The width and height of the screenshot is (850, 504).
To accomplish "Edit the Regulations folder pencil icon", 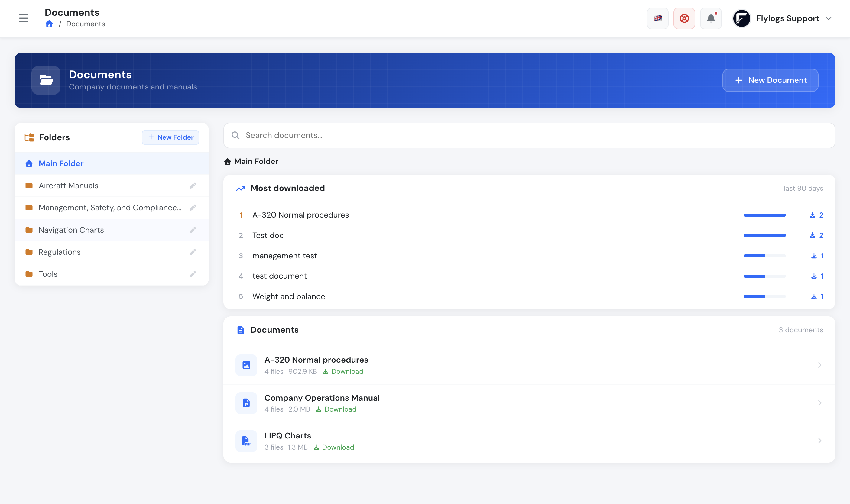I will 193,252.
